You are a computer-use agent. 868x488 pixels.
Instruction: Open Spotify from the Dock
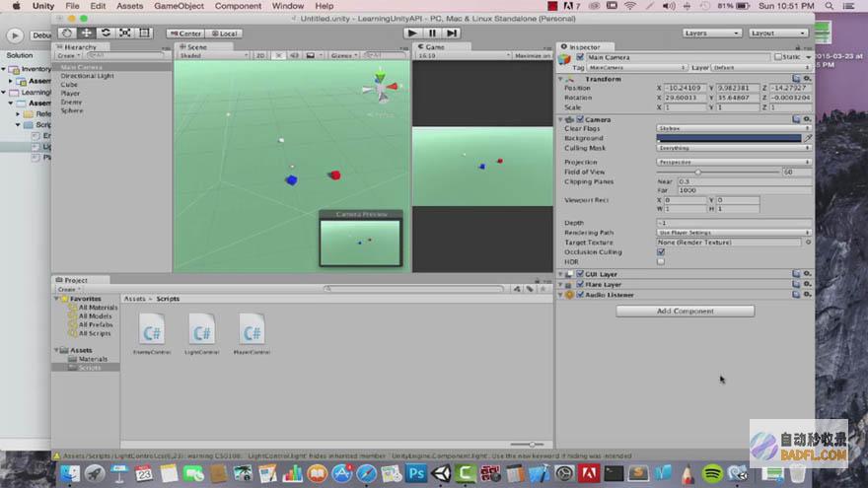[712, 473]
